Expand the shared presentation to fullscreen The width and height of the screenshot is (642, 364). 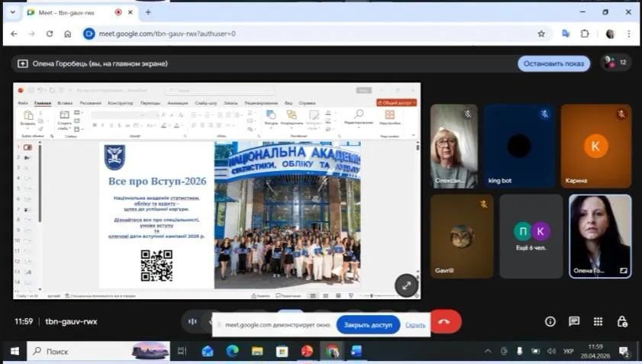point(406,285)
